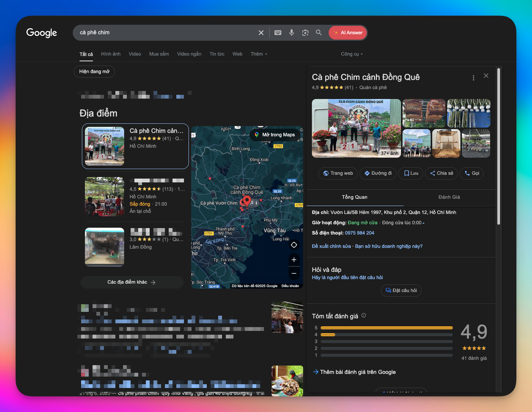This screenshot has height=412, width=532.
Task: Zoom out the map with minus icon
Action: pyautogui.click(x=294, y=273)
